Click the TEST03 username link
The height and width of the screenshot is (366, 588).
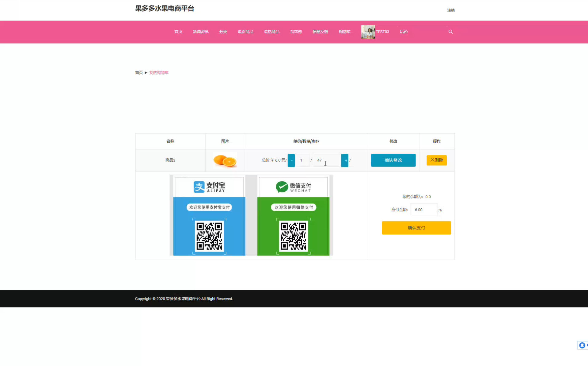pos(382,32)
